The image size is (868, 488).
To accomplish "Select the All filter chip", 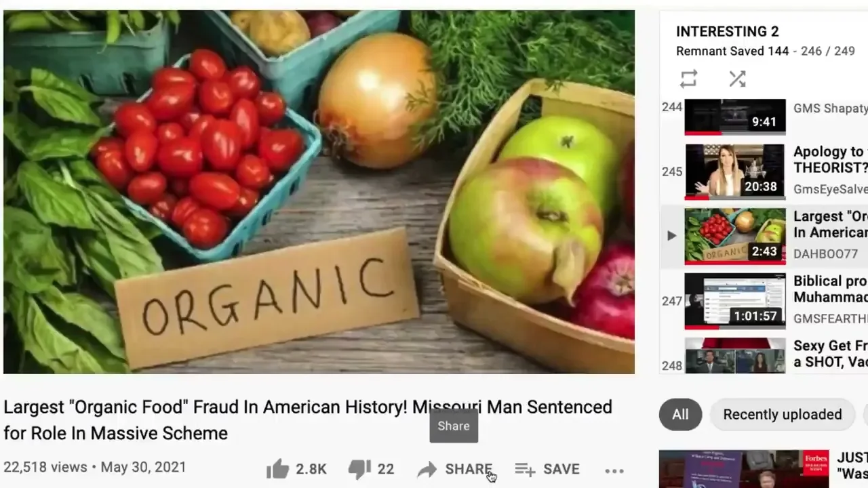I will [680, 414].
